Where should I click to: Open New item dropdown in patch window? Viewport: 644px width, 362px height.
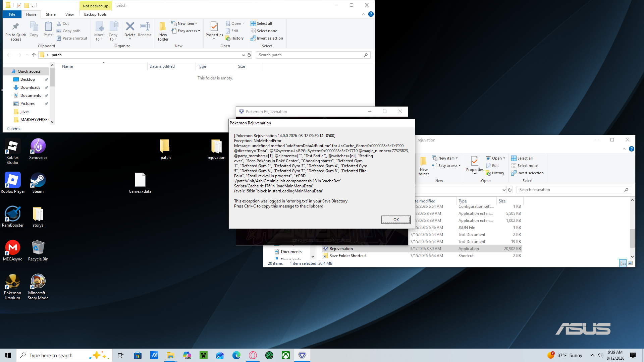[184, 23]
